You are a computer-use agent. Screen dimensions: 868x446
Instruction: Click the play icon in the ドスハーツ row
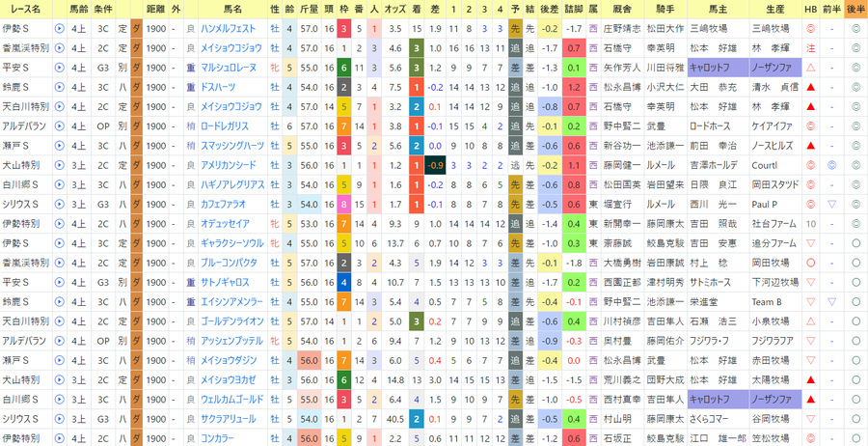point(60,87)
